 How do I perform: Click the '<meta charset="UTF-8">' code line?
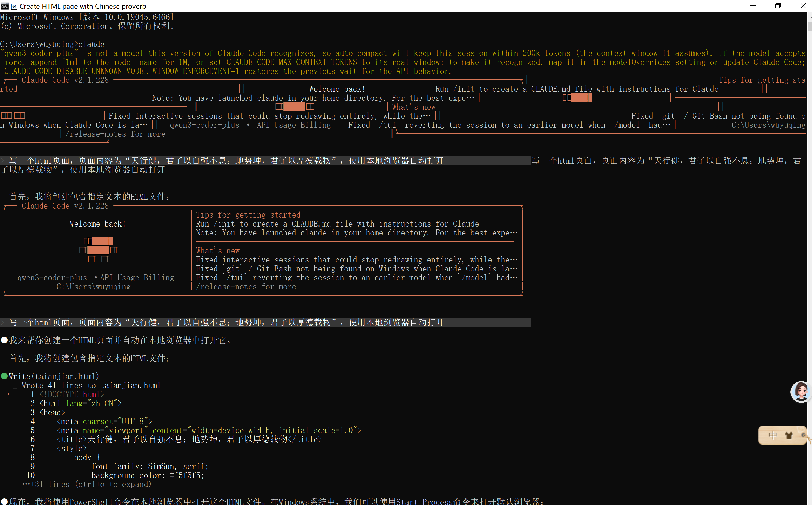105,421
